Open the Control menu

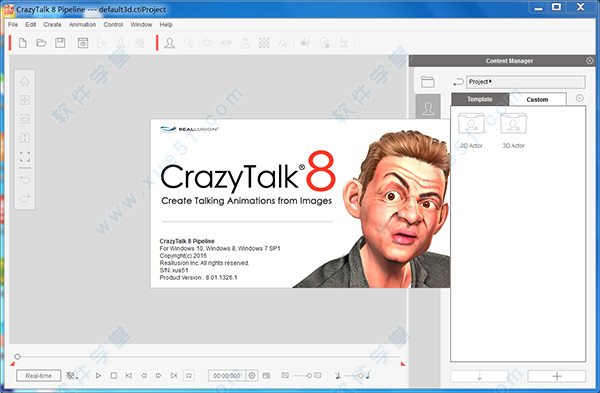click(x=113, y=24)
